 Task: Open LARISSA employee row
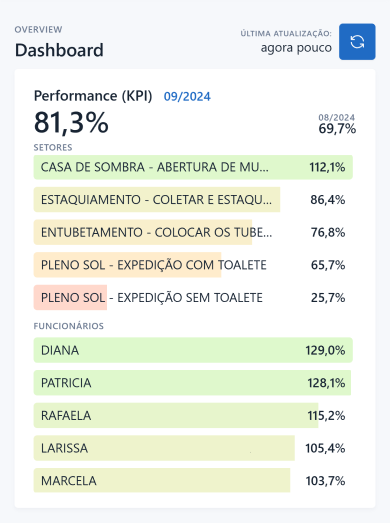coord(193,448)
